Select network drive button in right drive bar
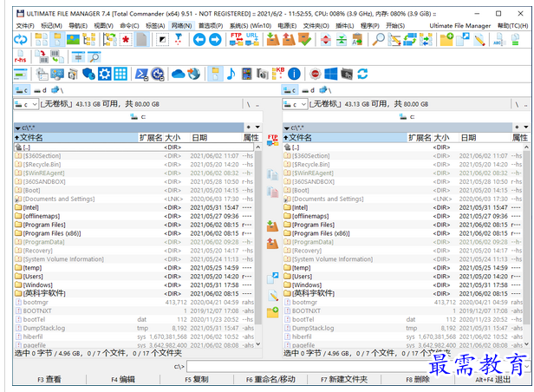Viewport: 534px width, 392px height. point(325,90)
